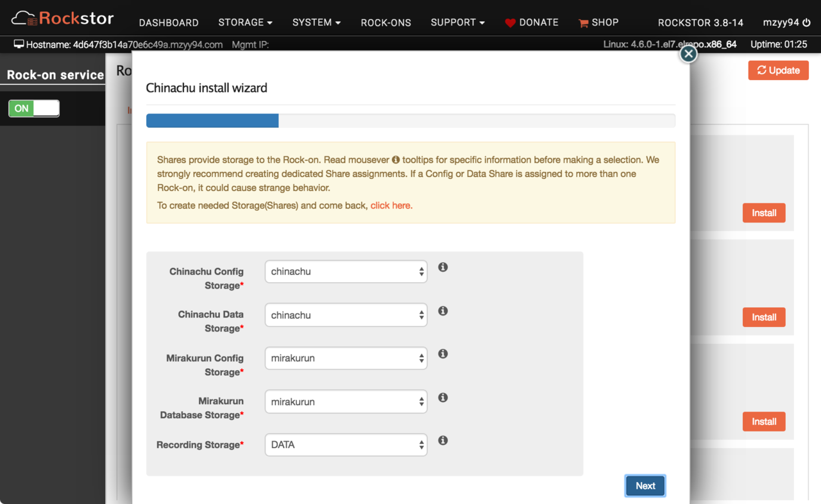Toggle the Rock-on service ON switch
The height and width of the screenshot is (504, 821).
[34, 108]
